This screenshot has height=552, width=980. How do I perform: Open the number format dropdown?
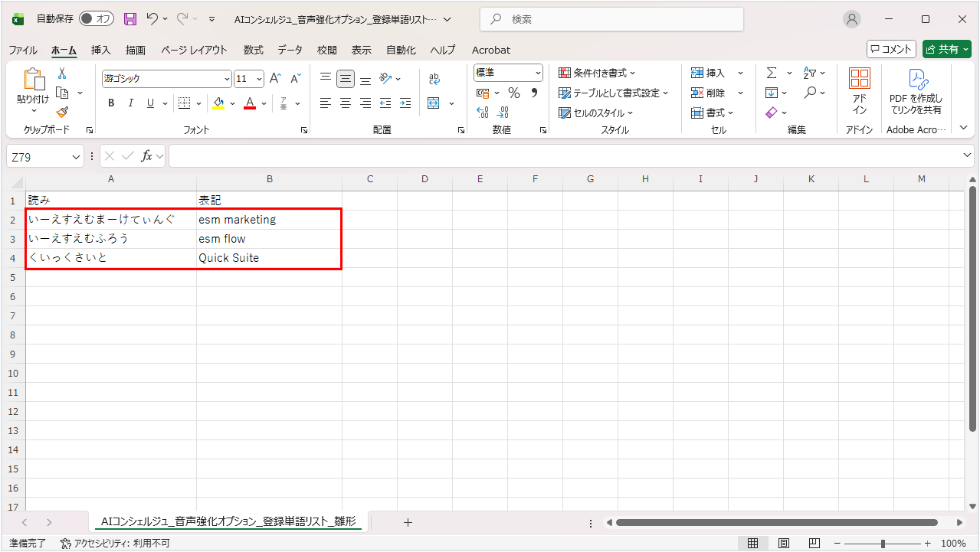point(538,73)
